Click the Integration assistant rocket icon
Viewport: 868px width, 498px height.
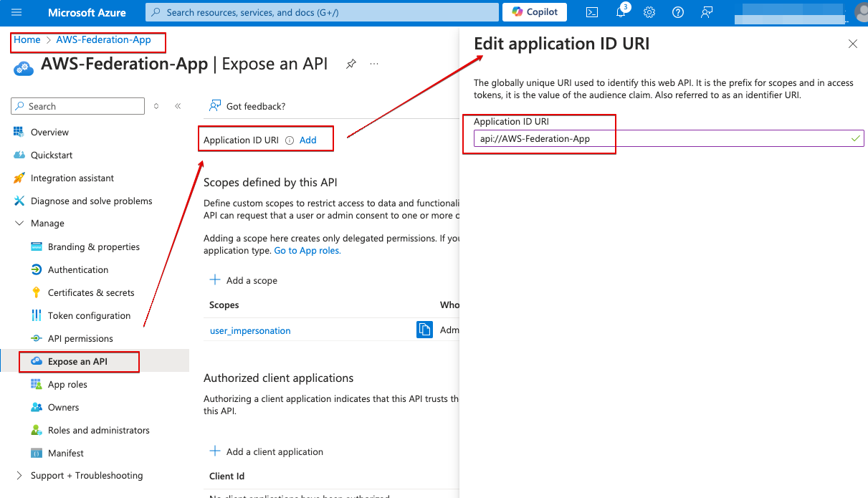(x=19, y=178)
